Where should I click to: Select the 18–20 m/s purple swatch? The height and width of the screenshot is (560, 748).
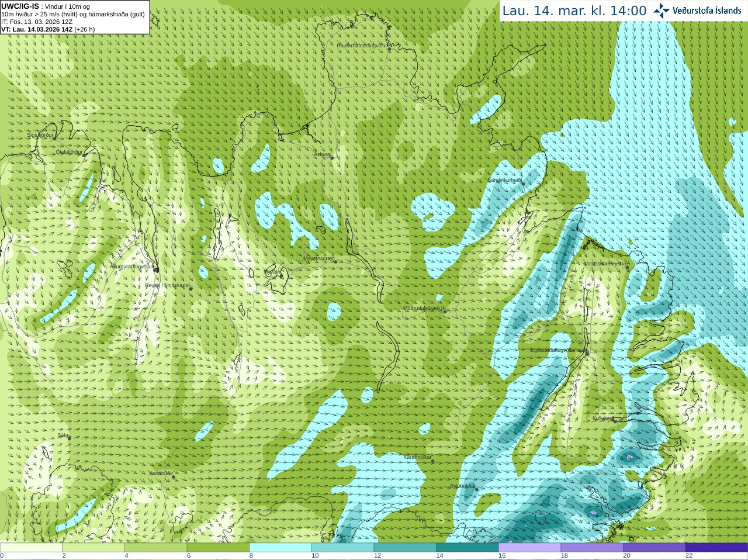591,548
